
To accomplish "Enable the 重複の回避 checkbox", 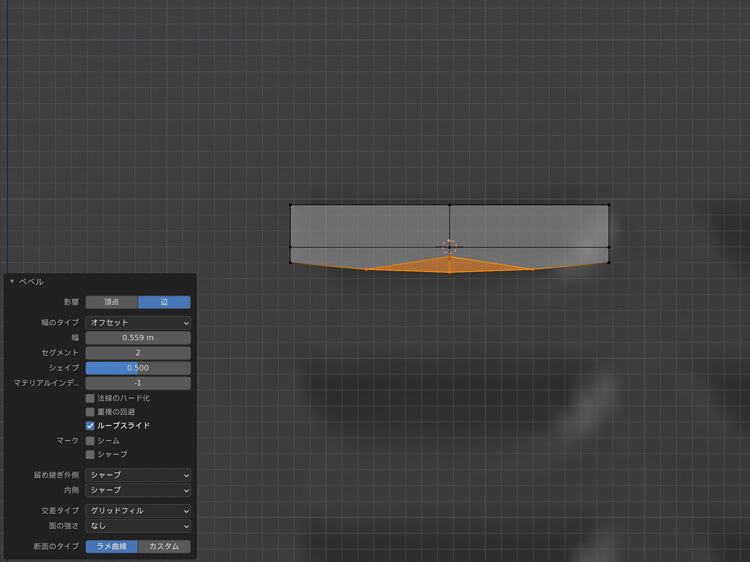I will pyautogui.click(x=90, y=412).
